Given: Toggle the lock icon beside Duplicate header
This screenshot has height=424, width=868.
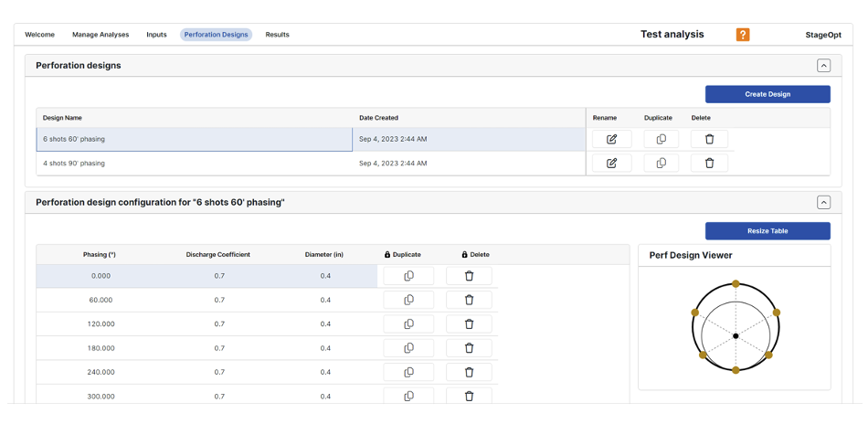Looking at the screenshot, I should click(387, 255).
